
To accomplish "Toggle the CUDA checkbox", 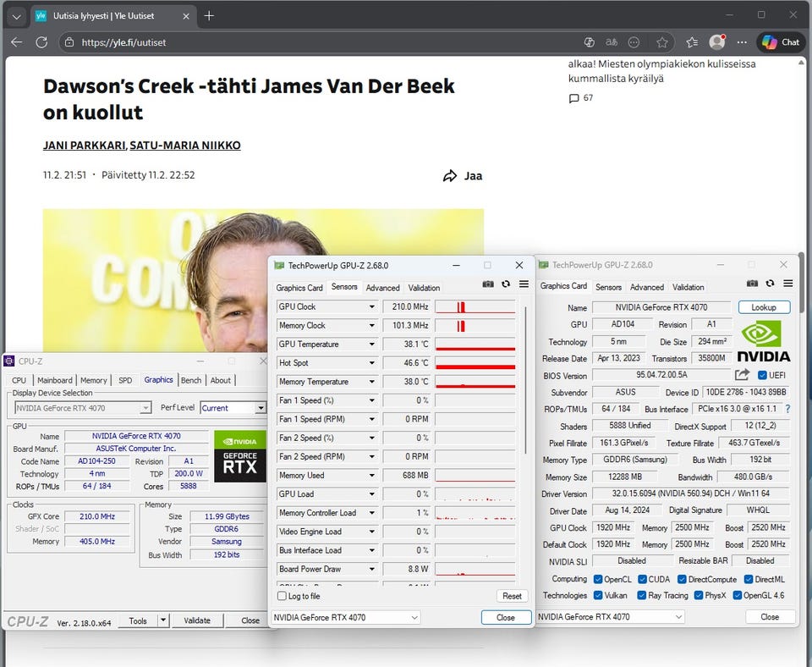I will coord(643,580).
